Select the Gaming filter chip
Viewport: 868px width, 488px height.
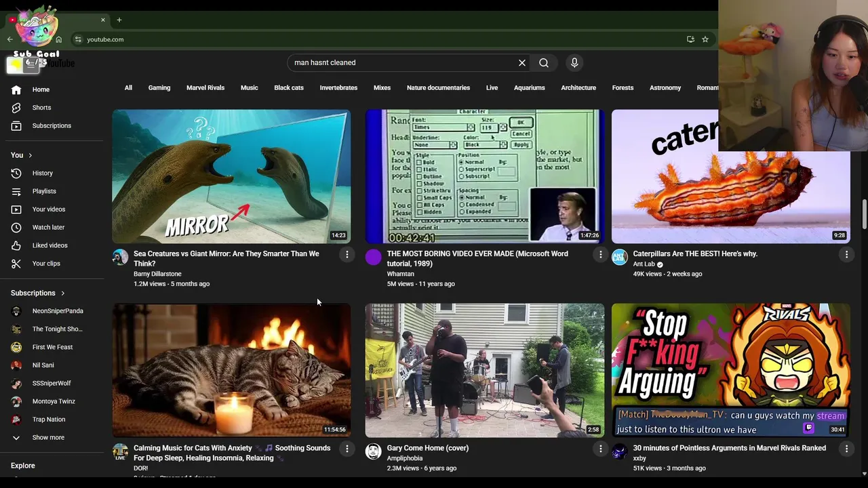159,87
